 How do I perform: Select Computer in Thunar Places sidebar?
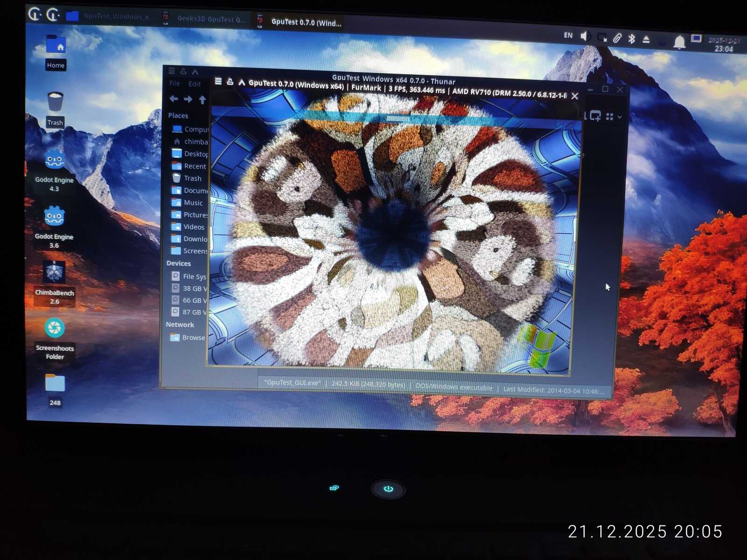coord(190,129)
